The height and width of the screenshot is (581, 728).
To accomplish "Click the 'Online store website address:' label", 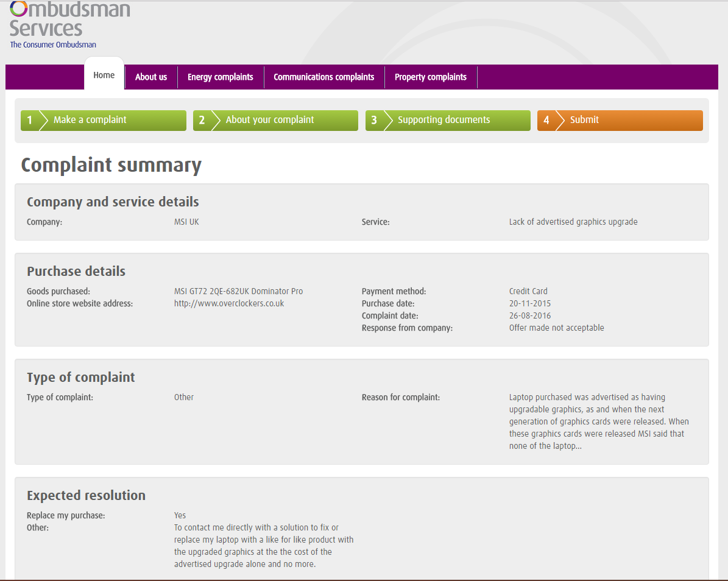I will coord(80,303).
